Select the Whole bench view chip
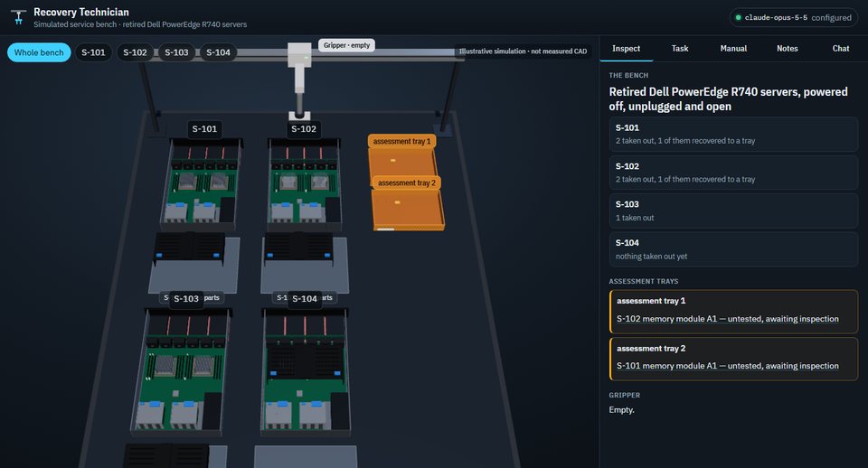Image resolution: width=868 pixels, height=468 pixels. pos(39,52)
